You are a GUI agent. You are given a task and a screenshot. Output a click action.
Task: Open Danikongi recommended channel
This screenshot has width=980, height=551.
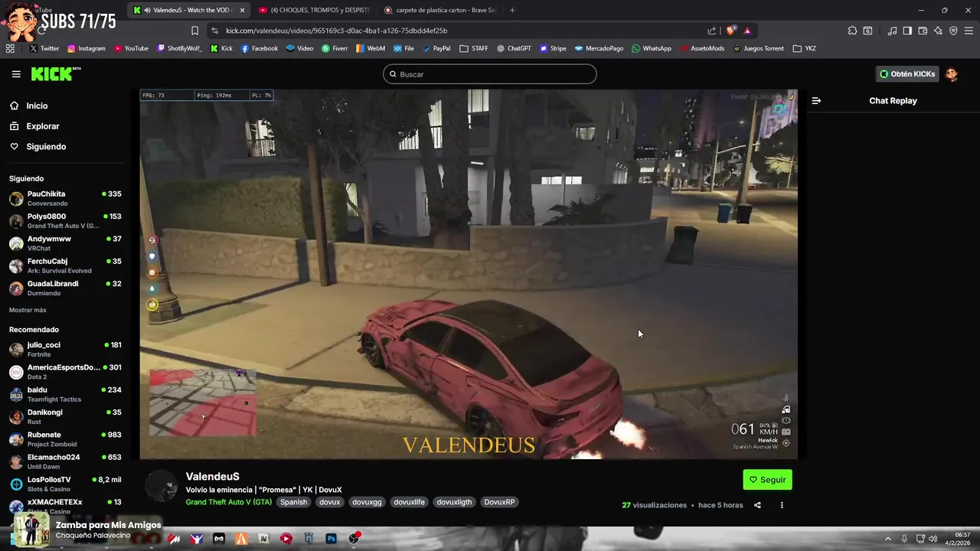click(x=65, y=416)
